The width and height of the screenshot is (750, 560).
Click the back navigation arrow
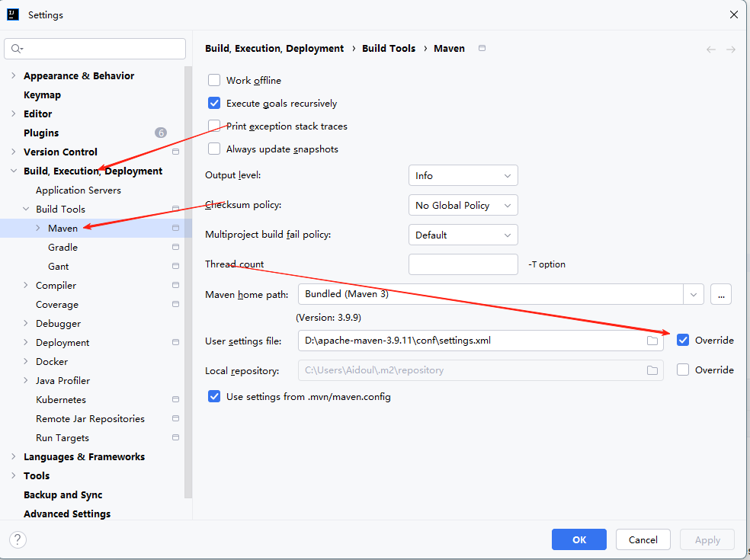tap(711, 50)
